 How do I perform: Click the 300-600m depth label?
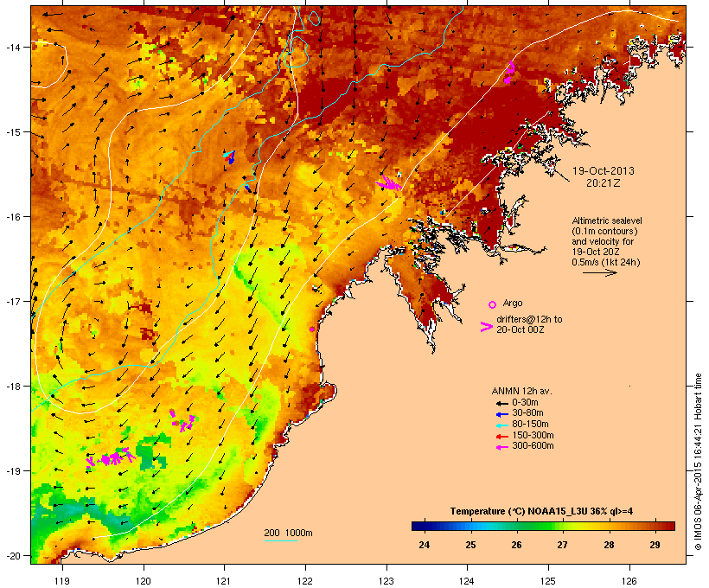coord(533,446)
